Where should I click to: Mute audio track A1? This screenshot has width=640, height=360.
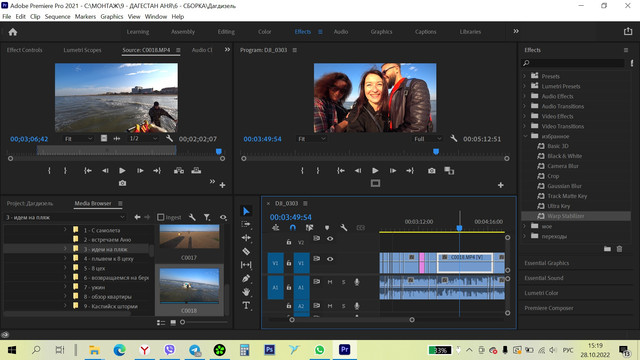click(x=330, y=282)
